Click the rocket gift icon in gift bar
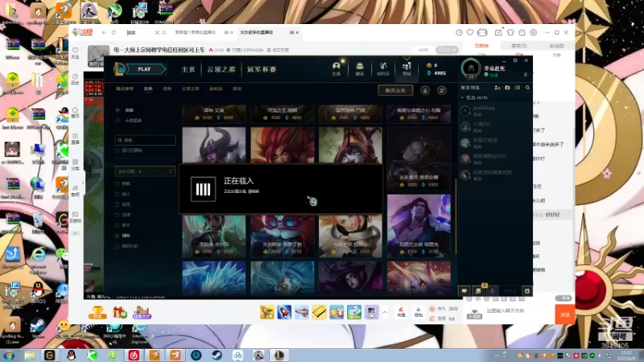Viewport: 644px width, 362px height. pyautogui.click(x=284, y=312)
